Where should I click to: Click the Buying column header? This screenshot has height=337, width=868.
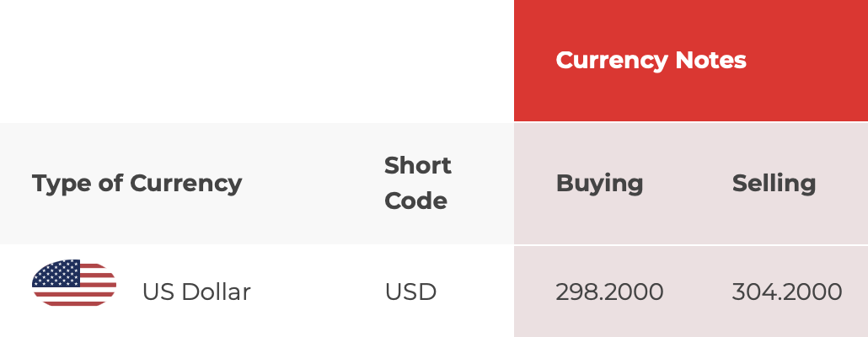599,183
